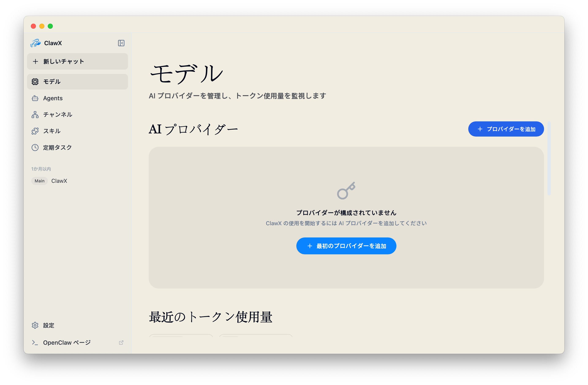
Task: Open チャンネル via its network icon
Action: point(35,115)
